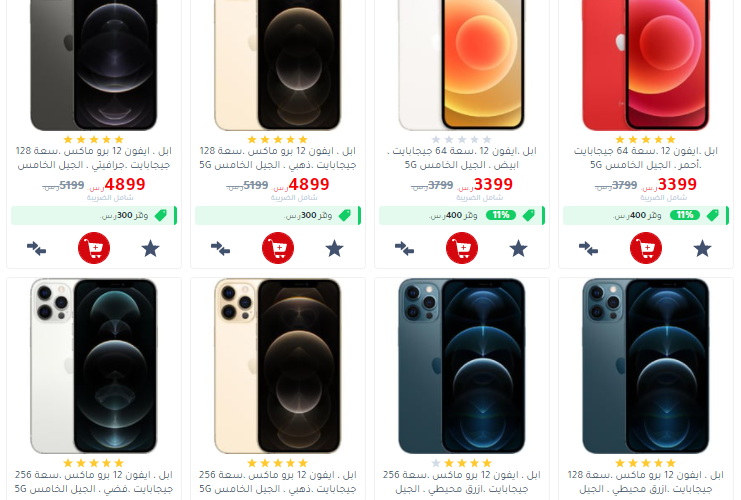Open the gold iPhone 12 Pro Max 256GB image
The width and height of the screenshot is (741, 500).
[278, 366]
